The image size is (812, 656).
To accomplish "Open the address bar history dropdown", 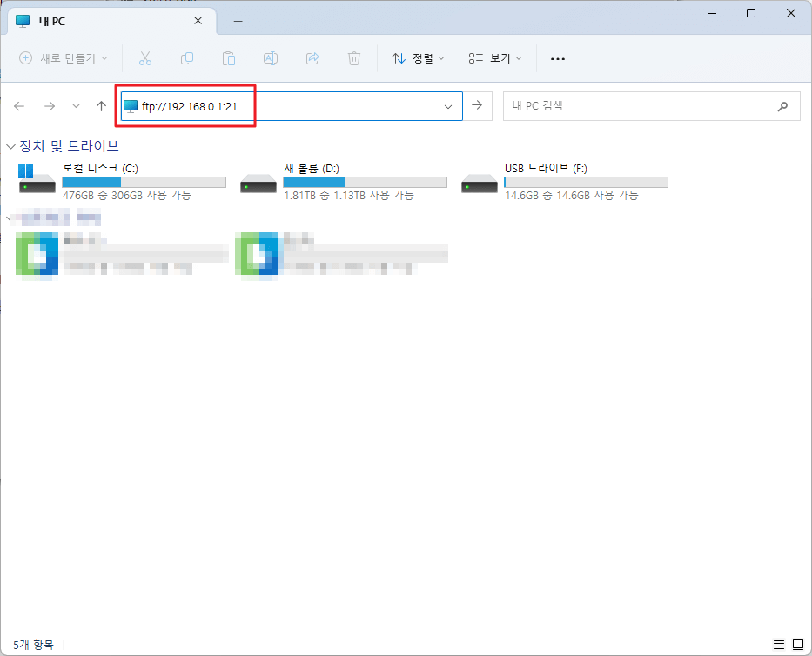I will pos(448,105).
